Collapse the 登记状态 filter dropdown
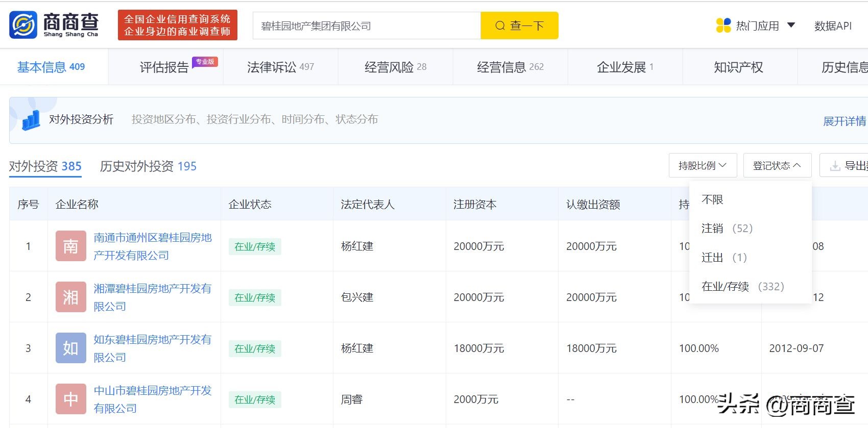Screen dimensions: 868x428 [x=777, y=165]
